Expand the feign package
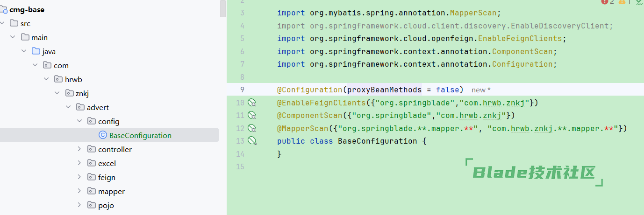This screenshot has height=215, width=644. click(x=79, y=177)
